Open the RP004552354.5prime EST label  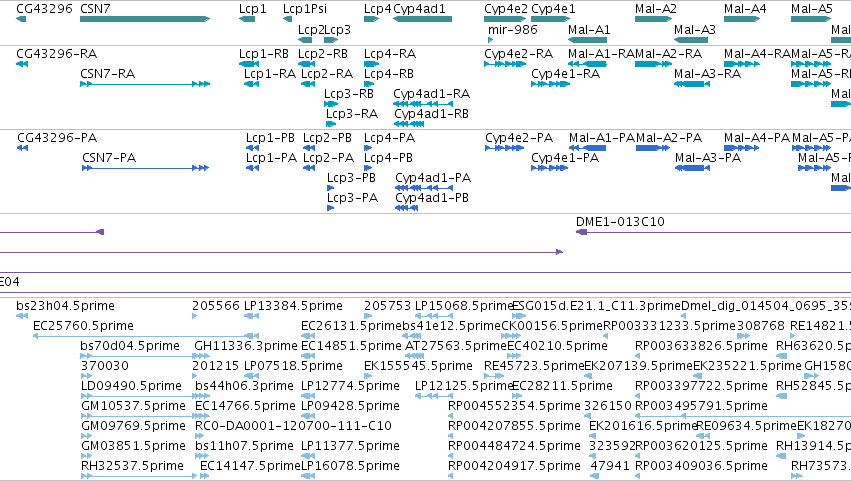coord(515,406)
